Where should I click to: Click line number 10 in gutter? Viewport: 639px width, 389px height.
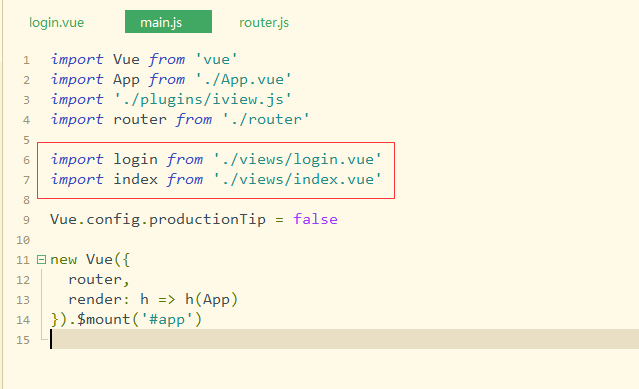tap(23, 240)
